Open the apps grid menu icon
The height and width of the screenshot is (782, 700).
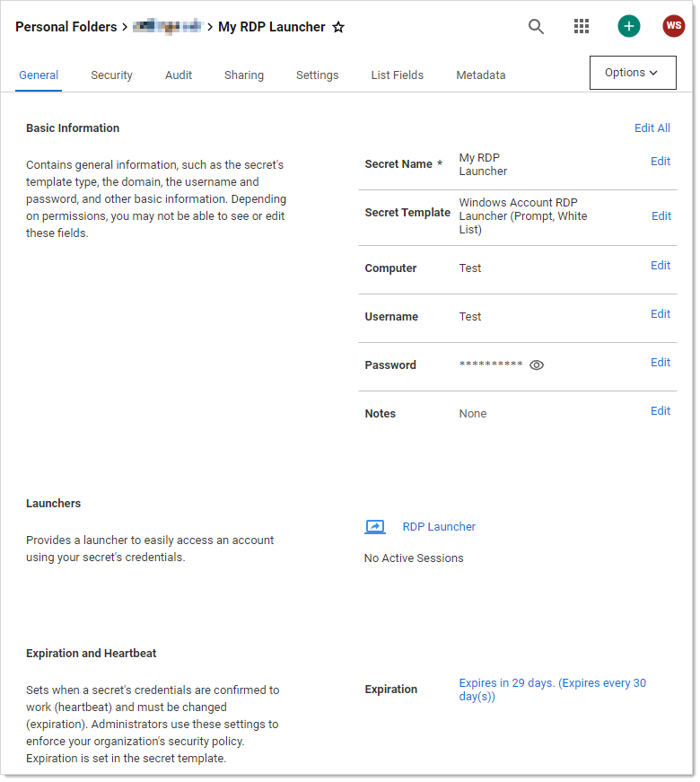(582, 27)
